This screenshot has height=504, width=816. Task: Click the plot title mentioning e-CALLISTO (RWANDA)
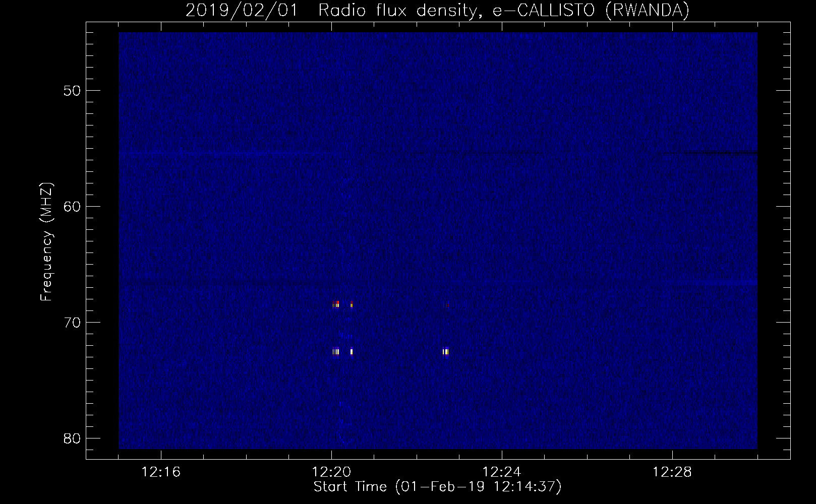pos(437,10)
